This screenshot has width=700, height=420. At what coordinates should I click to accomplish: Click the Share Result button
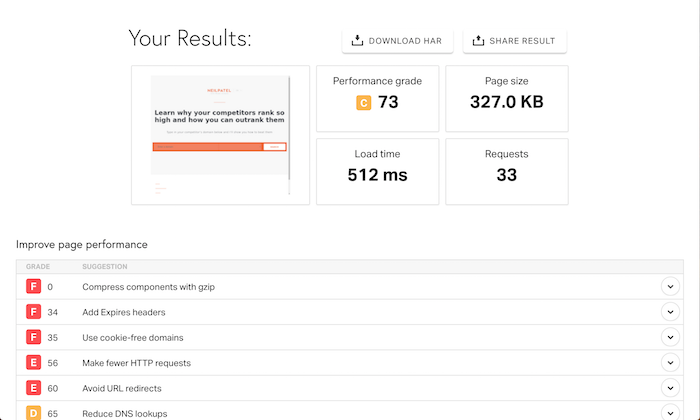pos(514,41)
